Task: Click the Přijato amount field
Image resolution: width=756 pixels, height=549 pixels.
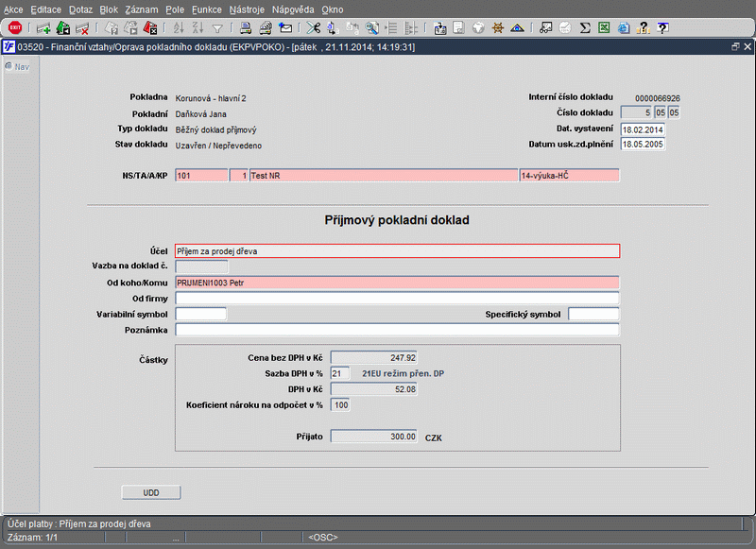Action: click(x=373, y=437)
